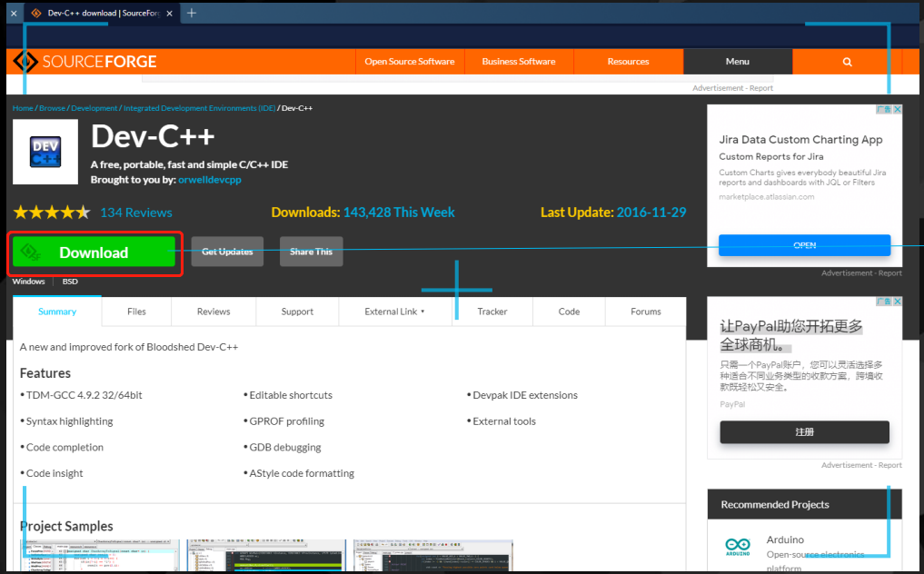Close the Jira ad with X icon
The image size is (924, 574).
(x=897, y=110)
